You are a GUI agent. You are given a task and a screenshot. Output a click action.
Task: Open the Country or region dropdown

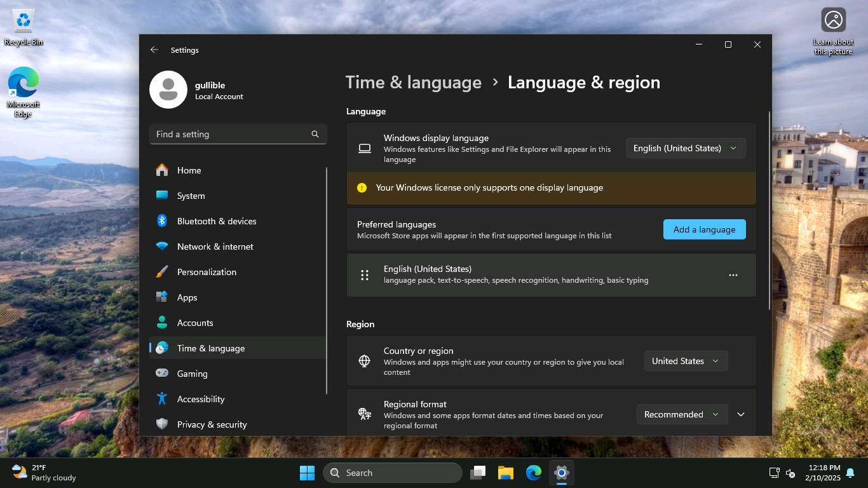point(685,361)
